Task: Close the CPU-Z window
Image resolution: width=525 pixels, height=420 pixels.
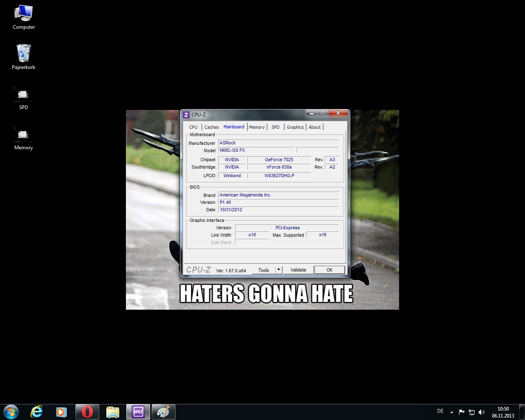Action: tap(338, 113)
